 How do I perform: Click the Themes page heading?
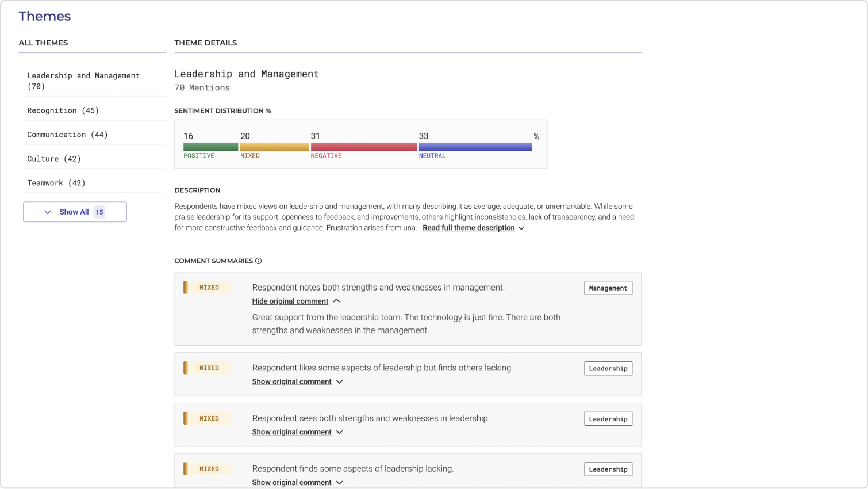(45, 16)
